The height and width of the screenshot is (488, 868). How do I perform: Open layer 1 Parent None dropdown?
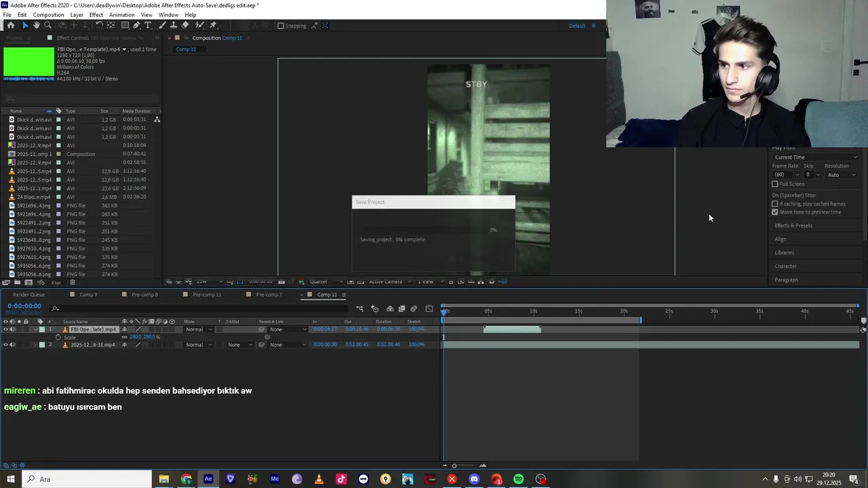(x=288, y=329)
